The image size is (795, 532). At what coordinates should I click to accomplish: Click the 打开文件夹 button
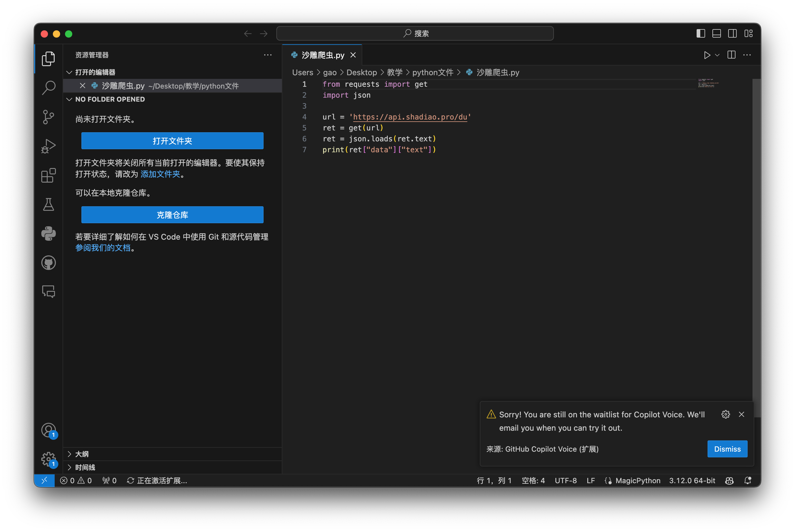tap(172, 140)
